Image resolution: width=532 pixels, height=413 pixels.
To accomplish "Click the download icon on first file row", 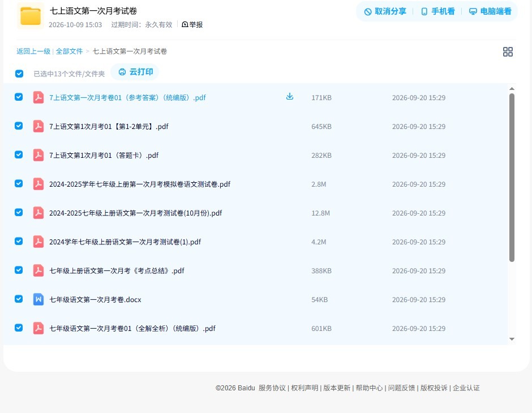I will pos(289,96).
